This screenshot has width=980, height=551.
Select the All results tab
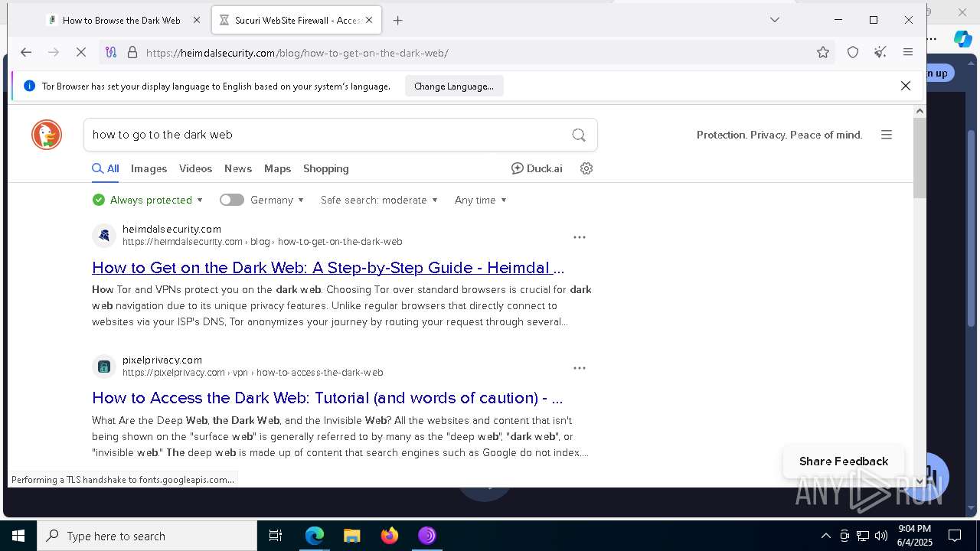106,168
